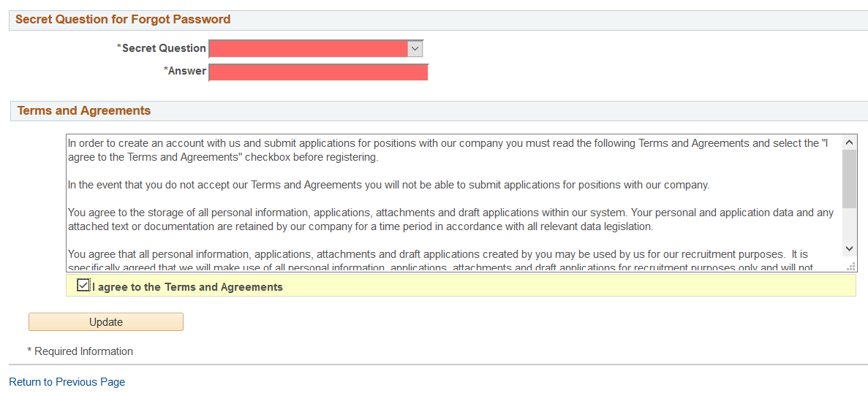The width and height of the screenshot is (868, 393).
Task: Click the *Secret Question label
Action: pos(161,48)
